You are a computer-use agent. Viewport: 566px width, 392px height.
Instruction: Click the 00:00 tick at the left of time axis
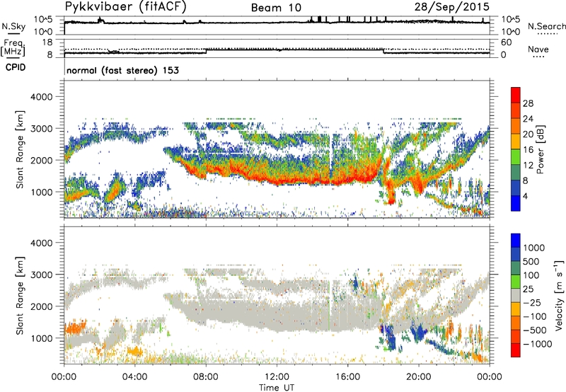pyautogui.click(x=64, y=377)
